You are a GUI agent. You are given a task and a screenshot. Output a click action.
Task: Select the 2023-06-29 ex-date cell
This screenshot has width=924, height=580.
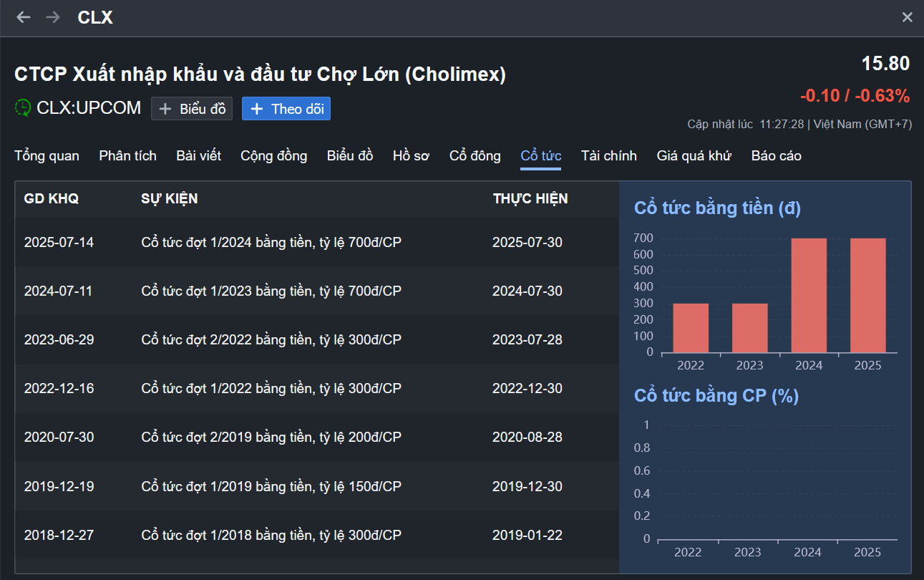59,340
